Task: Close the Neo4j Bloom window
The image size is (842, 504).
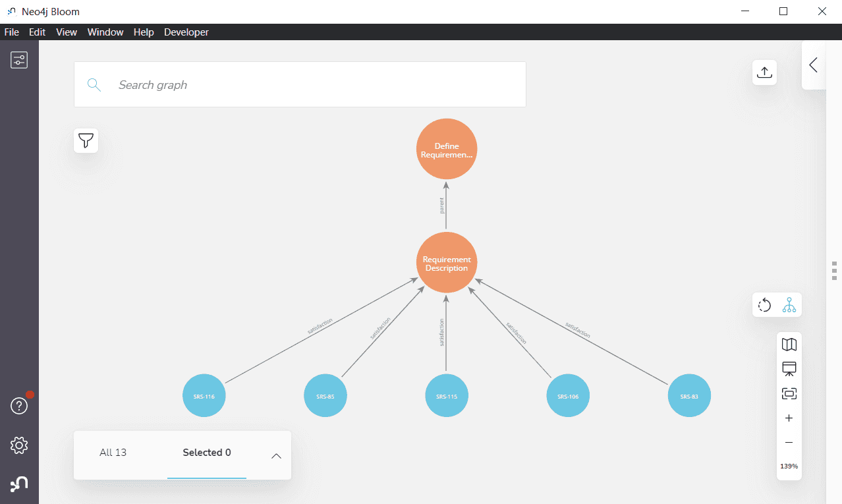Action: coord(822,11)
